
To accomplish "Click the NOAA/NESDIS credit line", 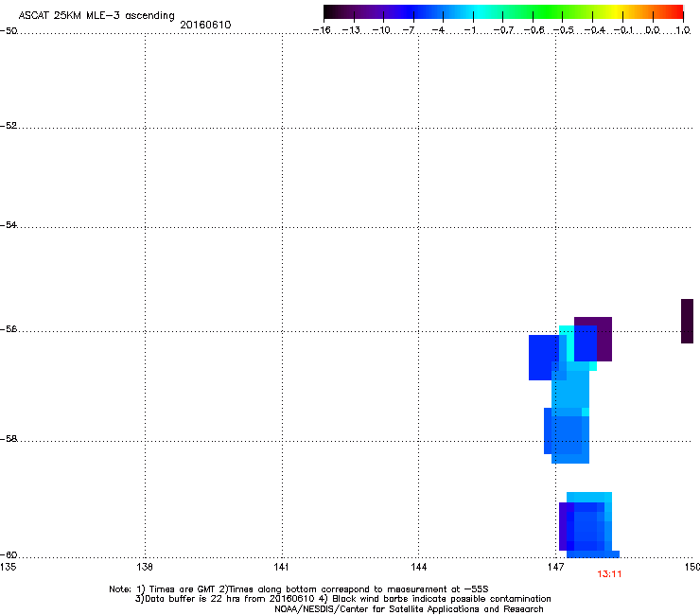I will [x=409, y=609].
